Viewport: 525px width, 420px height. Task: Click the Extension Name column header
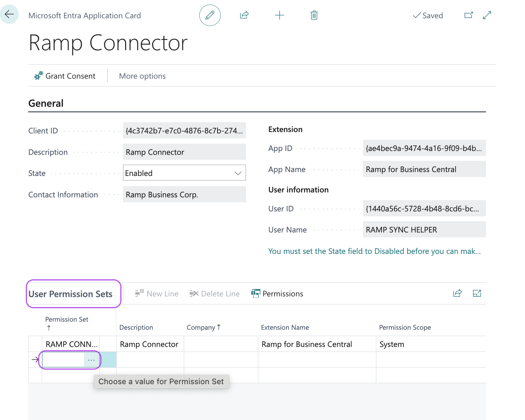[285, 327]
